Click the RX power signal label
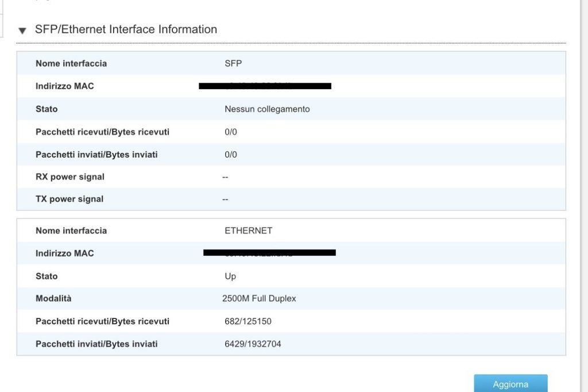The image size is (588, 392). click(70, 176)
